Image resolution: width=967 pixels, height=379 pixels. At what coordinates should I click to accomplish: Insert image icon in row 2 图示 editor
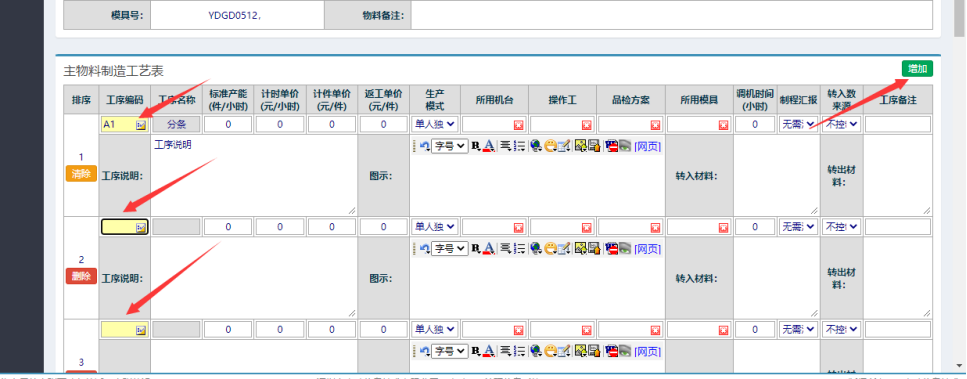pos(580,249)
